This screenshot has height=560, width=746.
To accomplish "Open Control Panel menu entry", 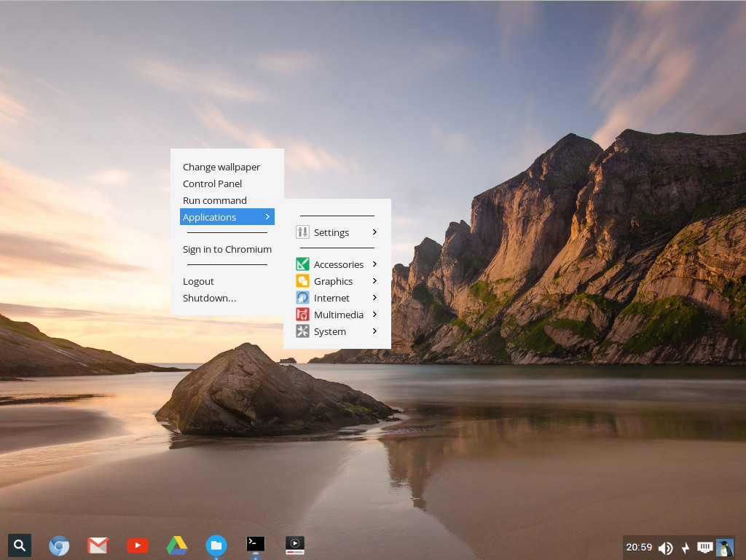I will (x=212, y=184).
